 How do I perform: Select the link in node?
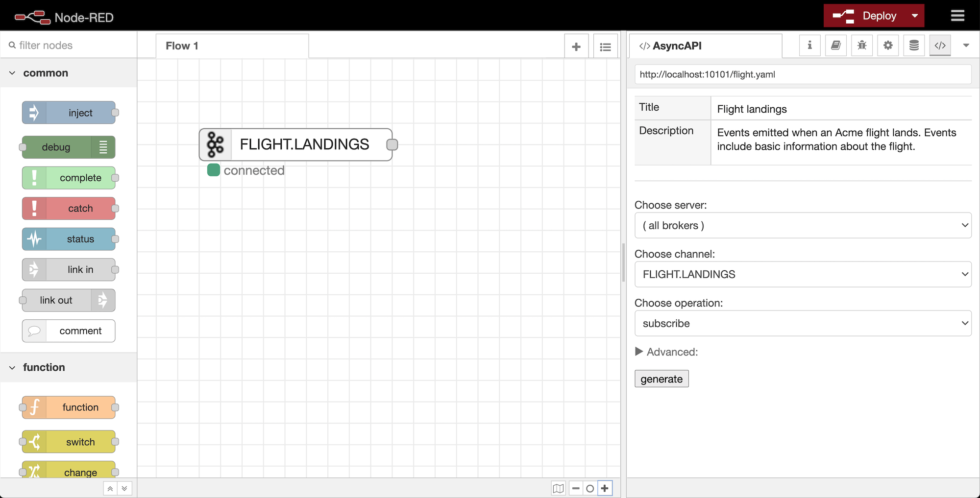69,269
